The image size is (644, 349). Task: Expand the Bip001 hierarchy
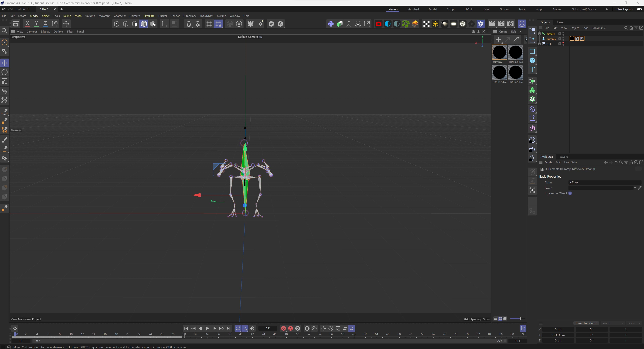(x=540, y=34)
